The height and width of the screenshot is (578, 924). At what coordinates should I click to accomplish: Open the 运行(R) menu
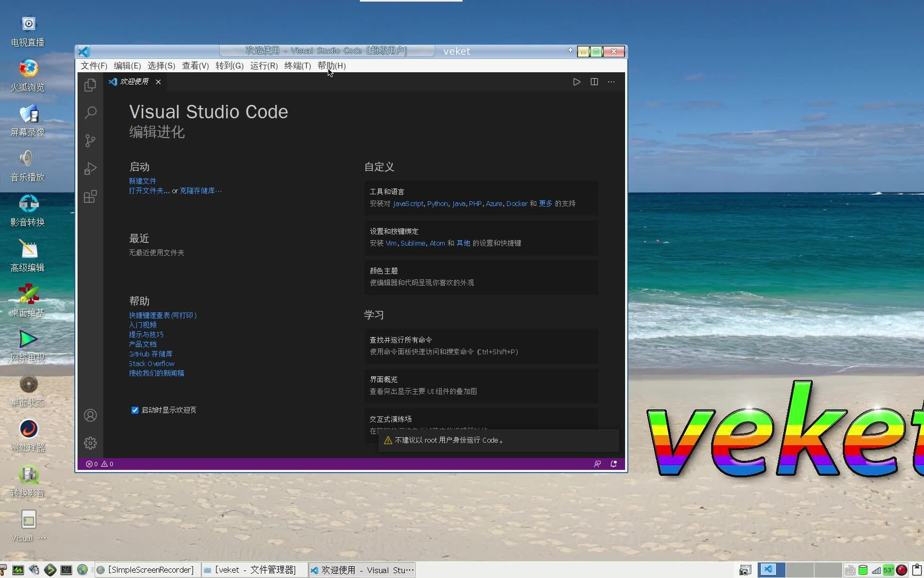tap(264, 66)
